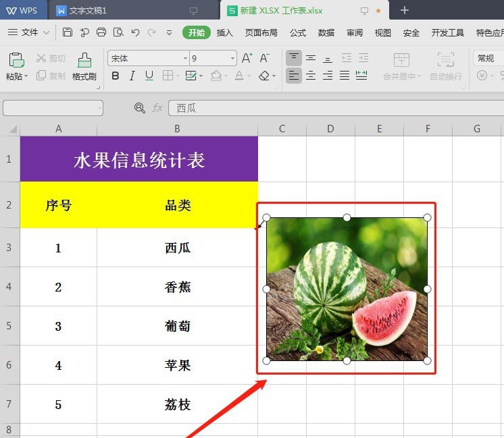
Task: Select the watermelon picture
Action: tap(347, 289)
